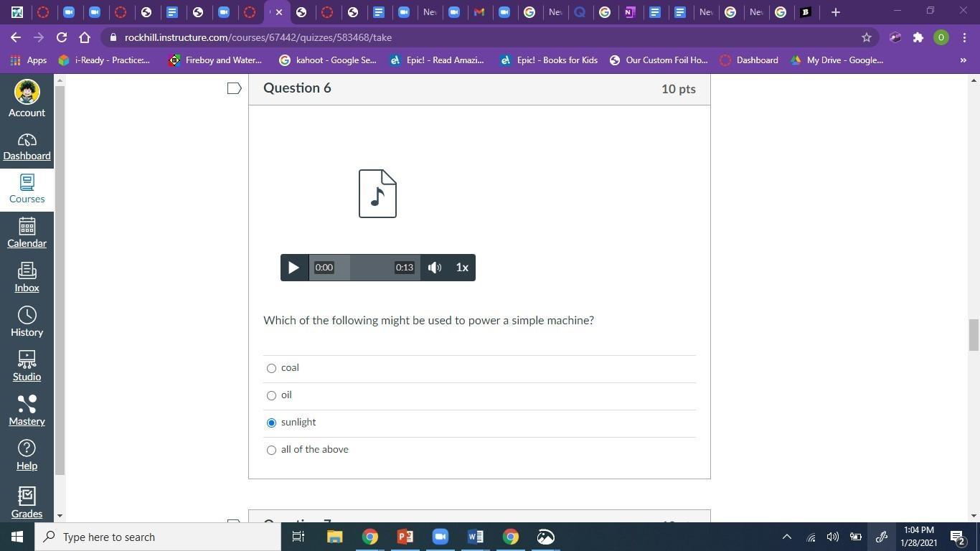
Task: Seek on the audio progress bar
Action: click(x=364, y=268)
